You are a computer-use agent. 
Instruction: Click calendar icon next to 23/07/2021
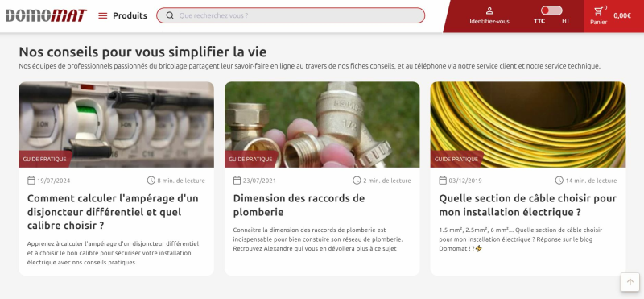pos(237,181)
